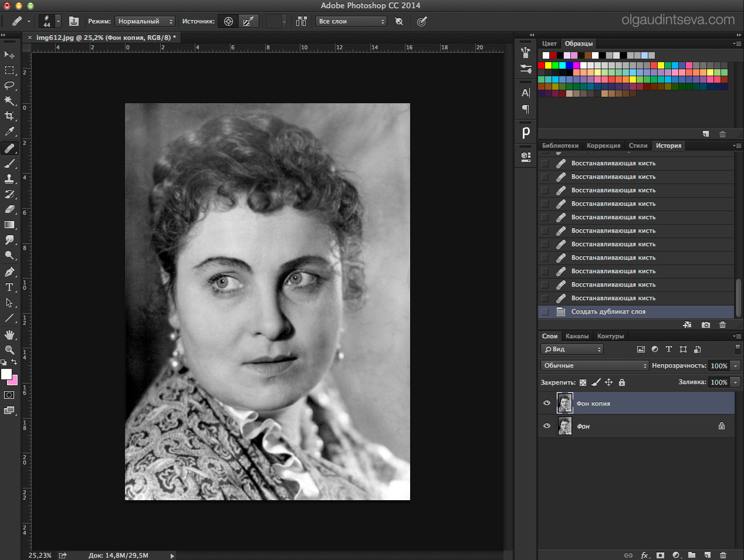
Task: Switch to the Коррекция tab
Action: pos(603,145)
